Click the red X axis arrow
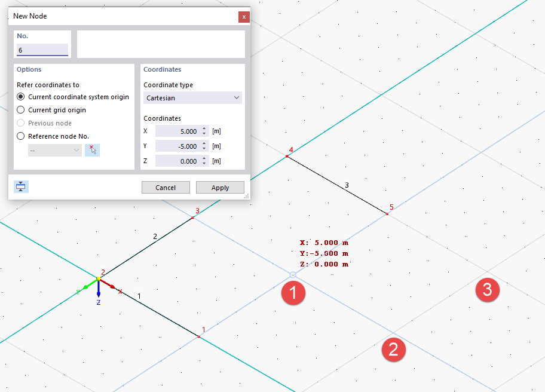 (108, 284)
